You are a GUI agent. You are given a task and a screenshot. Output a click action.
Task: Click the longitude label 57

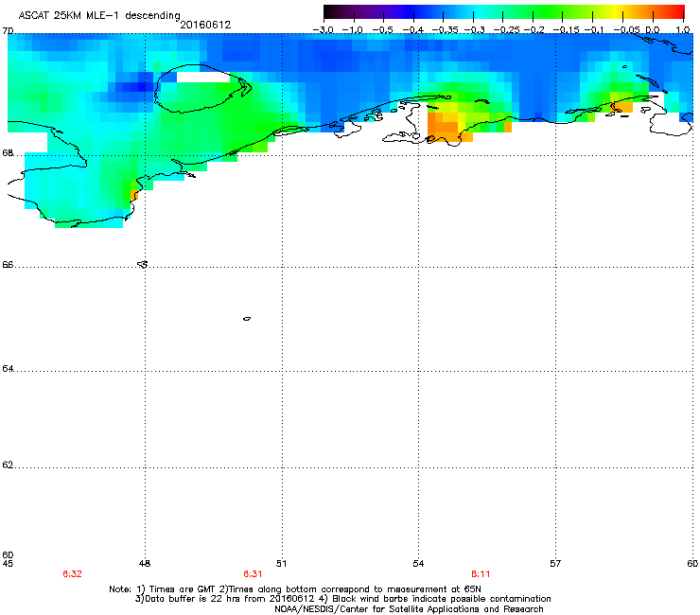555,564
